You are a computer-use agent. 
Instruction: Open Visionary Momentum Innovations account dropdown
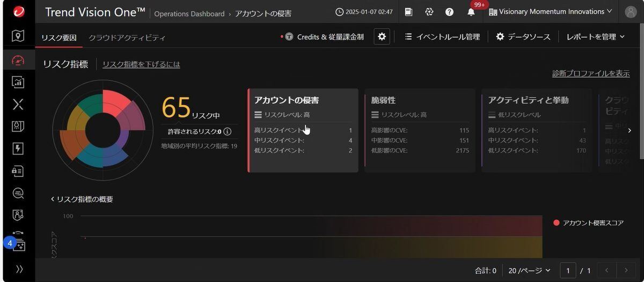coord(550,11)
